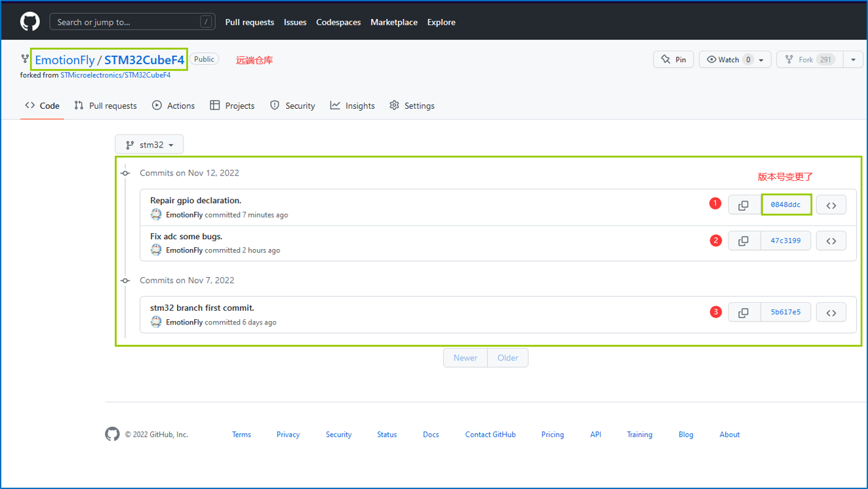Image resolution: width=868 pixels, height=489 pixels.
Task: Open Pull requests in the top navigation
Action: pos(250,22)
